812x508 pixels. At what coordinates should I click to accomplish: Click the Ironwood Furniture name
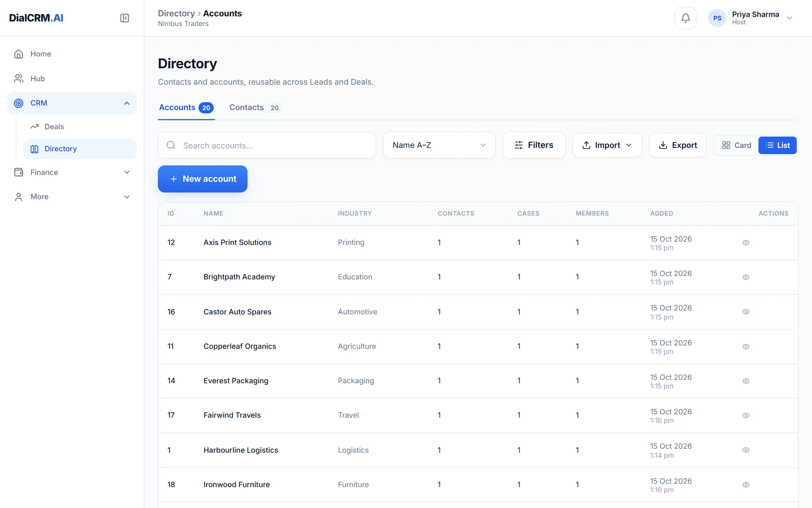pyautogui.click(x=237, y=485)
